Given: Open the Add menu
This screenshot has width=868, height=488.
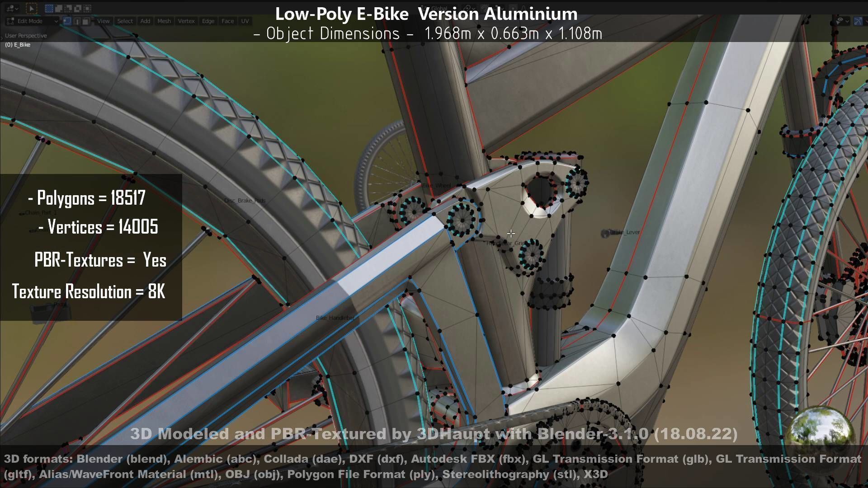Looking at the screenshot, I should (x=145, y=21).
